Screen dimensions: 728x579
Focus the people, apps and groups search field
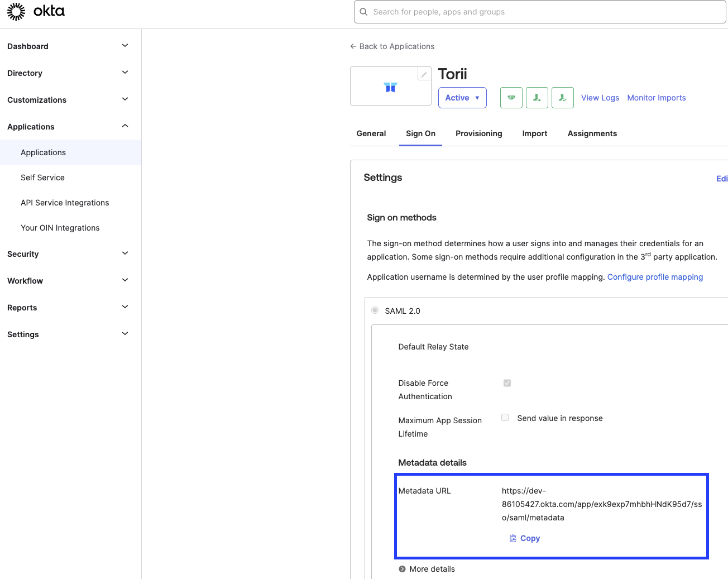[x=540, y=12]
